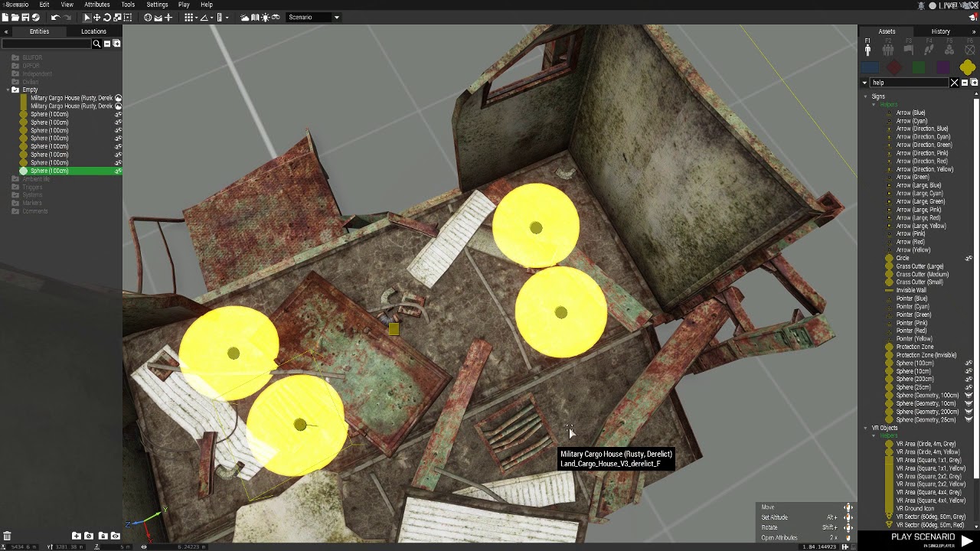Select Grass Cutter (Large) asset
The image size is (980, 551).
(x=920, y=266)
